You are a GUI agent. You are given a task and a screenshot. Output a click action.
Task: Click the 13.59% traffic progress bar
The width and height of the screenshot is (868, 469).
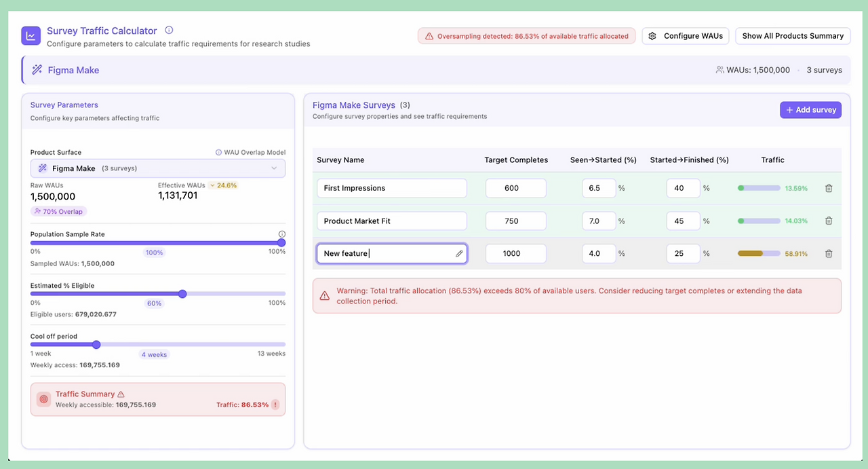pyautogui.click(x=759, y=188)
